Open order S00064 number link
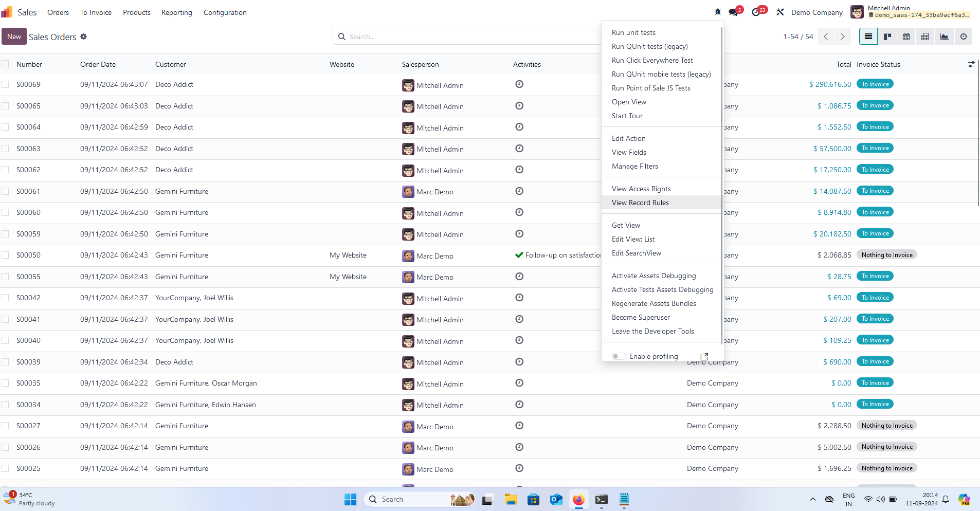This screenshot has height=511, width=980. tap(28, 127)
